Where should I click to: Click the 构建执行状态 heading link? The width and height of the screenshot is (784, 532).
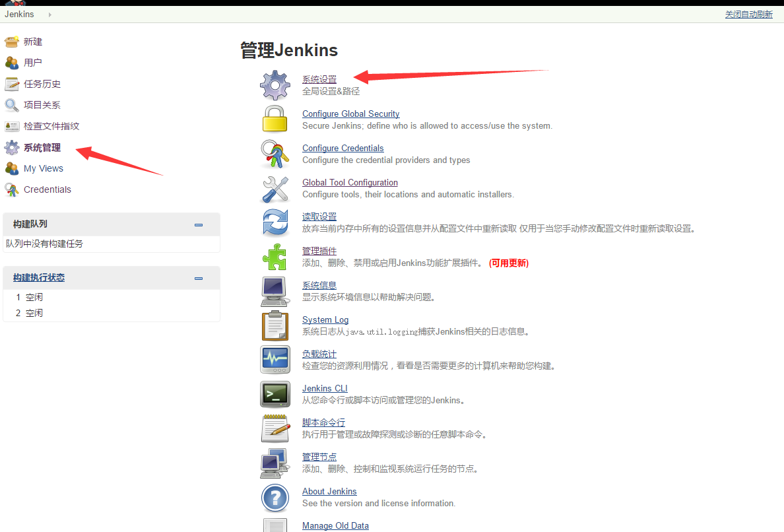click(39, 277)
